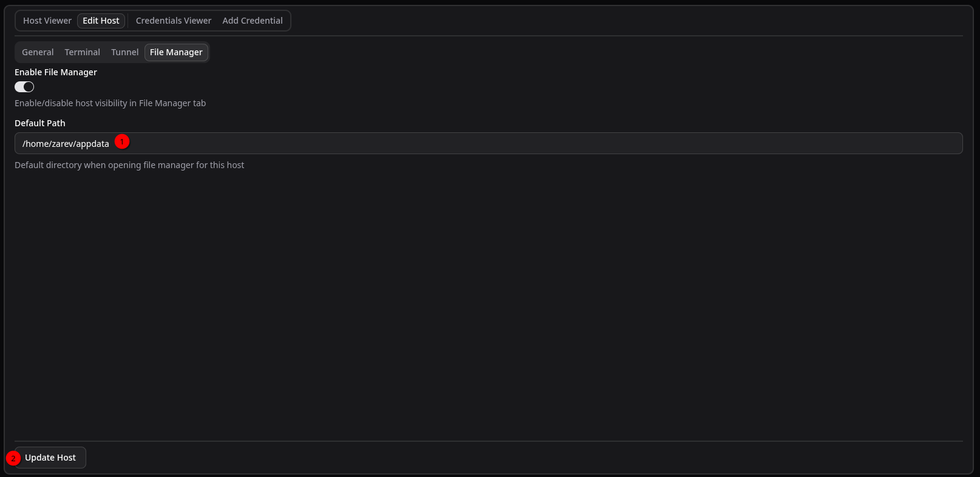Go to the Add Credential tab
980x477 pixels.
point(253,21)
